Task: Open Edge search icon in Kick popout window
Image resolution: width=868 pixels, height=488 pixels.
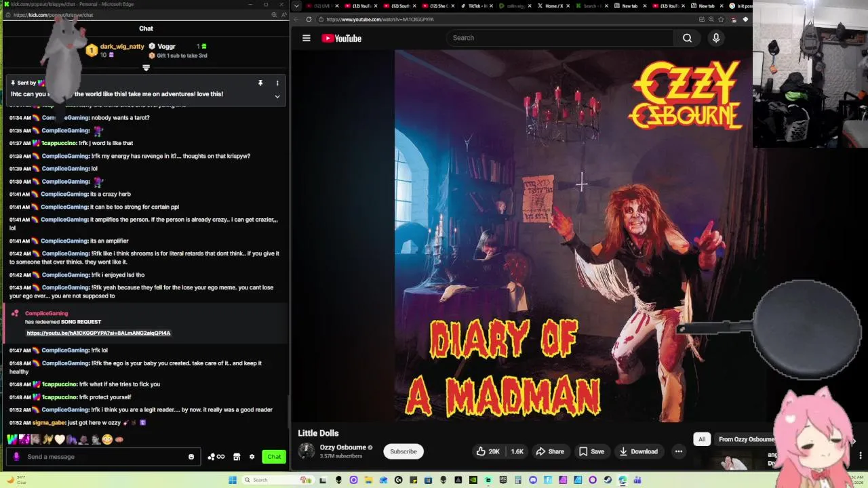Action: (274, 15)
